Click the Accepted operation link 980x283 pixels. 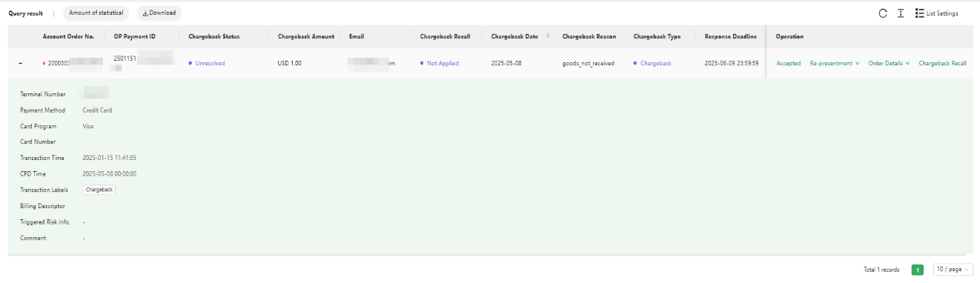click(788, 63)
